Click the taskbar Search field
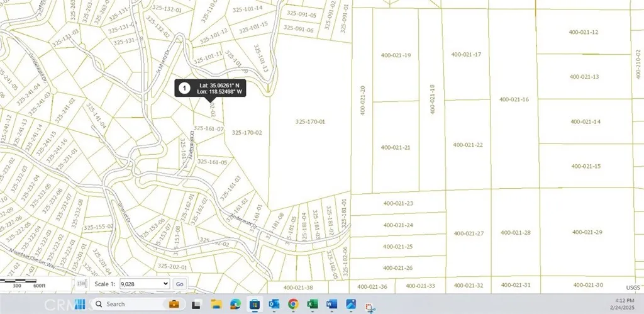 click(126, 304)
